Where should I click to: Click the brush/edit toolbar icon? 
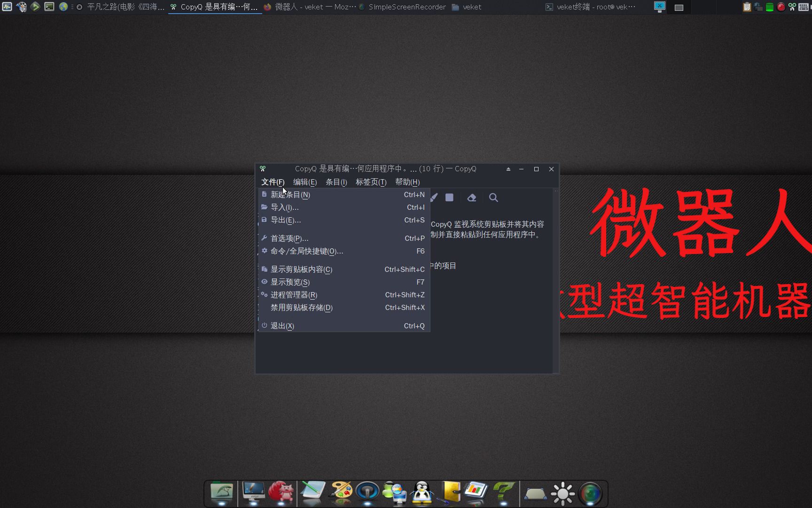pos(434,198)
